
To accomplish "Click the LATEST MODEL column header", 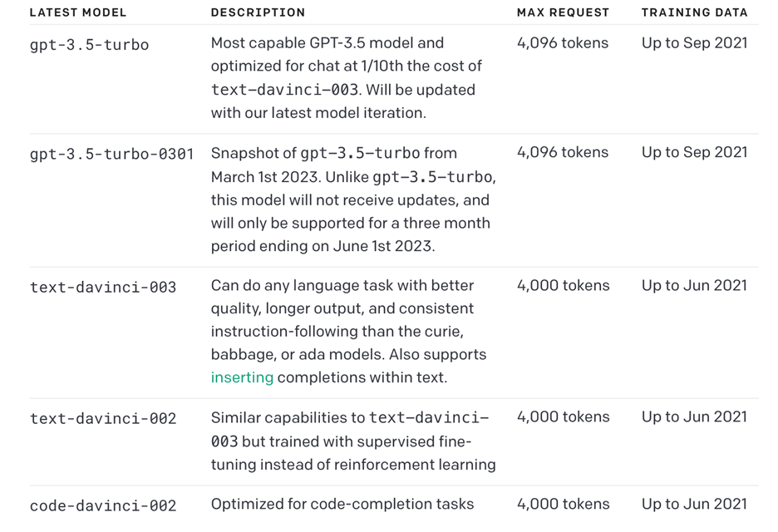I will [78, 12].
